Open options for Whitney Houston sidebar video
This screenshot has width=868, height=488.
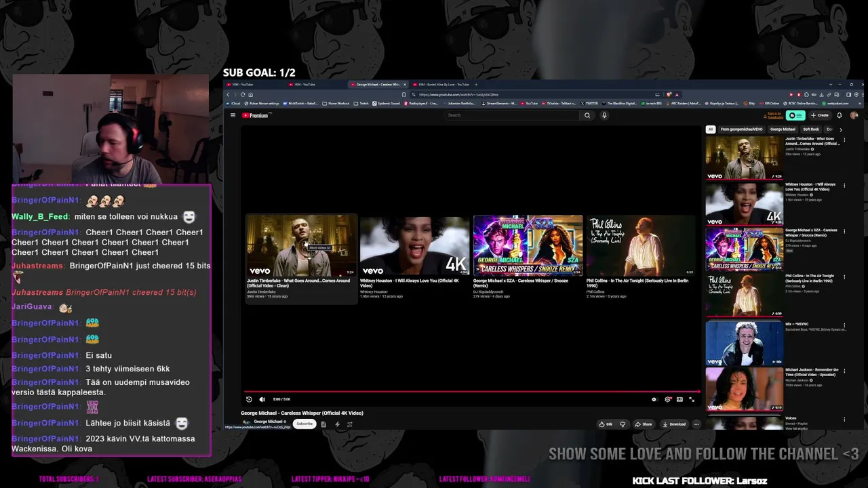844,186
